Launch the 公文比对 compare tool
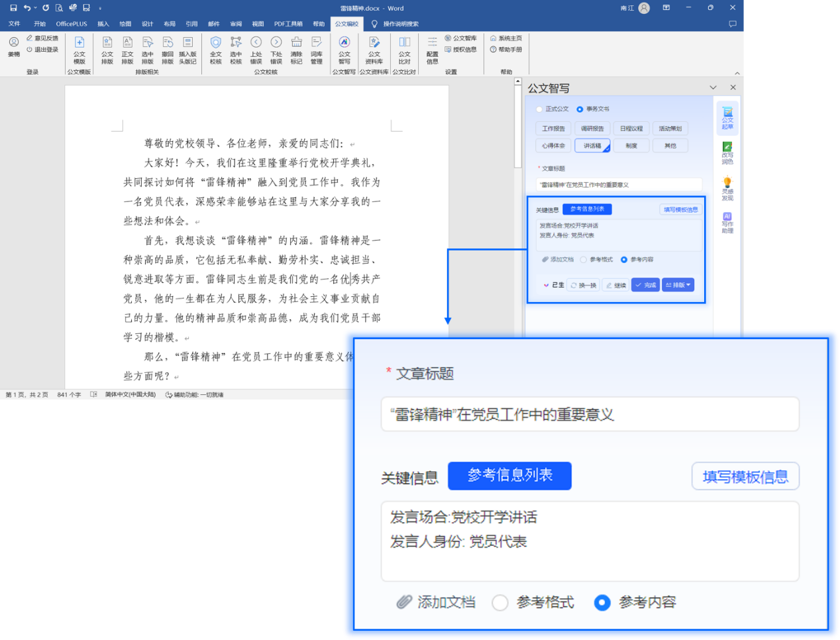The height and width of the screenshot is (640, 840). (405, 50)
